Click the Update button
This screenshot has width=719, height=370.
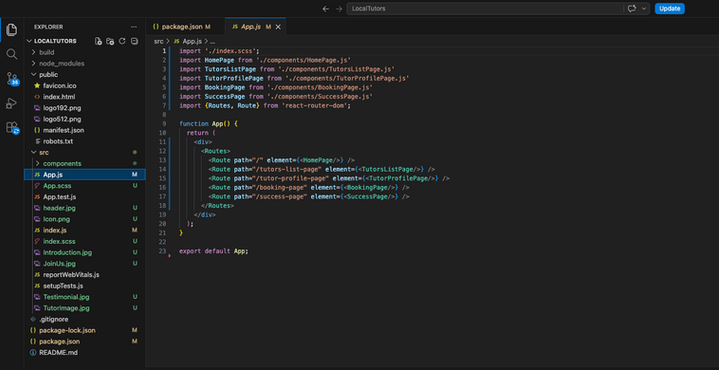click(669, 9)
